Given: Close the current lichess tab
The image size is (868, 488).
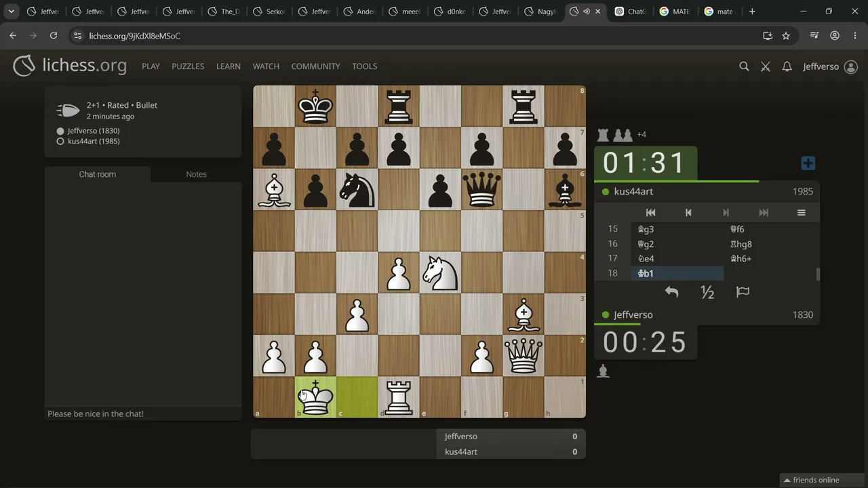Looking at the screenshot, I should [597, 12].
